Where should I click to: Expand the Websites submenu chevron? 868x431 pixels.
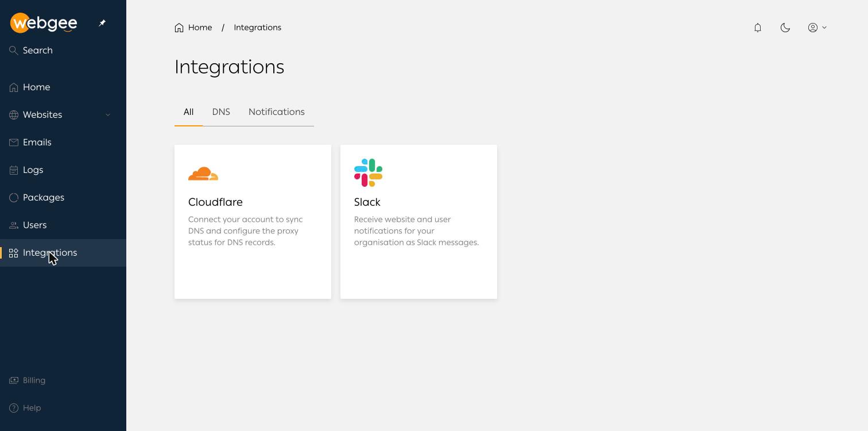click(108, 115)
